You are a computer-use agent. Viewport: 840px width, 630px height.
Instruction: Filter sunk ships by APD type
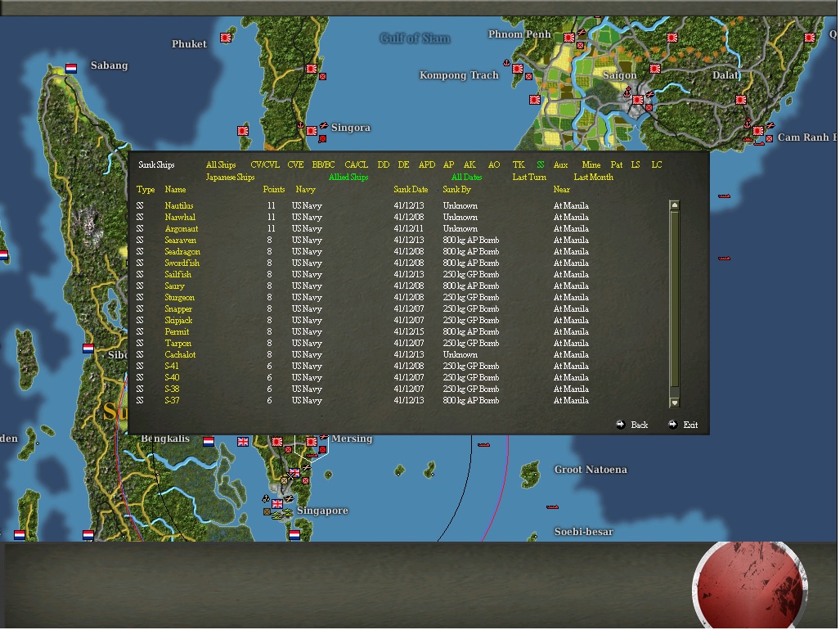[427, 165]
